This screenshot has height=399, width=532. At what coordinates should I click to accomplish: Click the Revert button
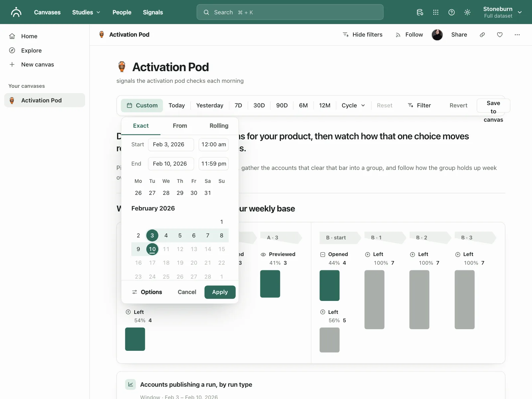click(x=459, y=105)
